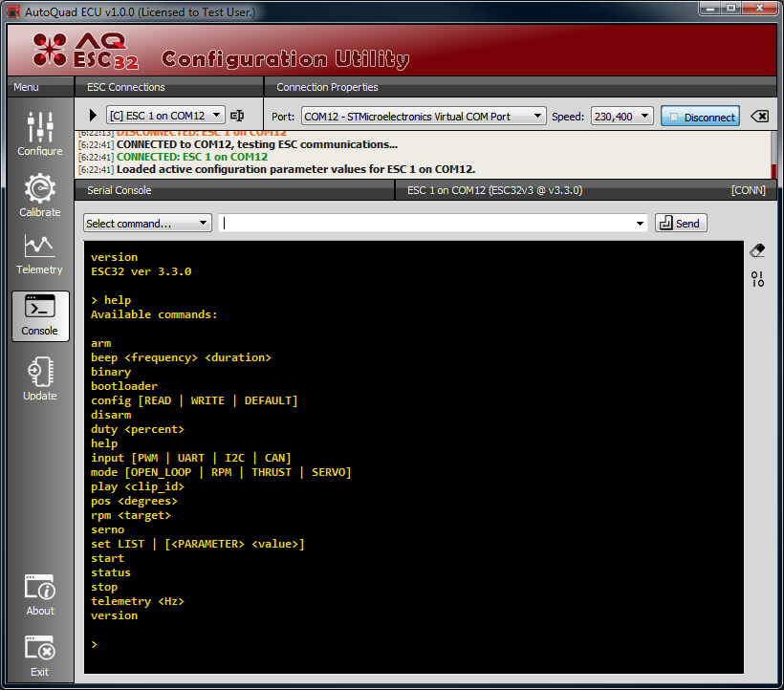784x690 pixels.
Task: Click 'set LIST | [<PARAMETER> <value>]' line
Action: (x=198, y=544)
